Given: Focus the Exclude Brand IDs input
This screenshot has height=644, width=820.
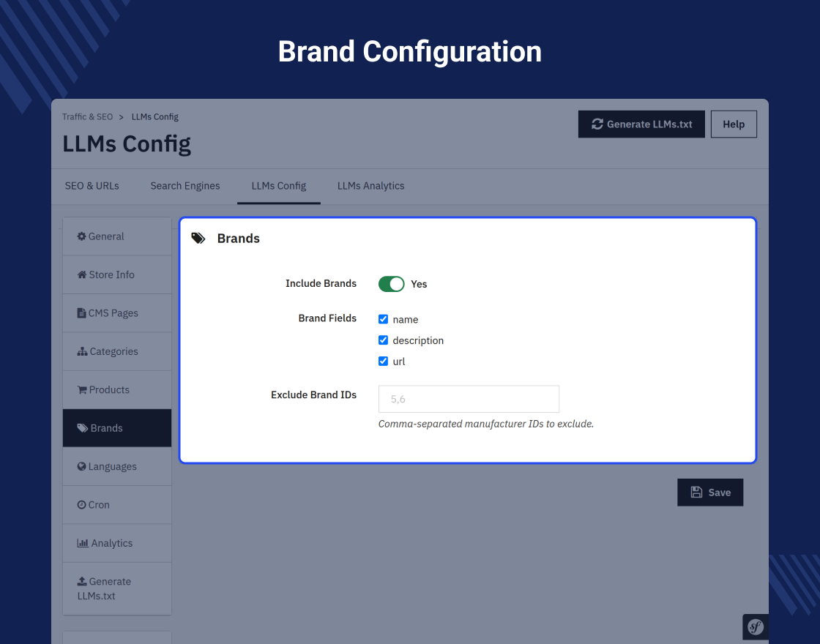Looking at the screenshot, I should click(469, 400).
